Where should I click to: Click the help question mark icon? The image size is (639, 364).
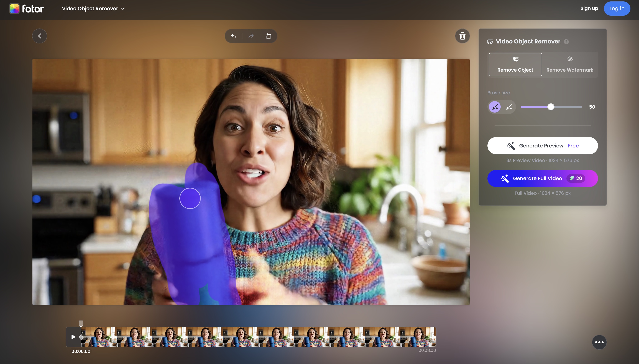pyautogui.click(x=566, y=42)
